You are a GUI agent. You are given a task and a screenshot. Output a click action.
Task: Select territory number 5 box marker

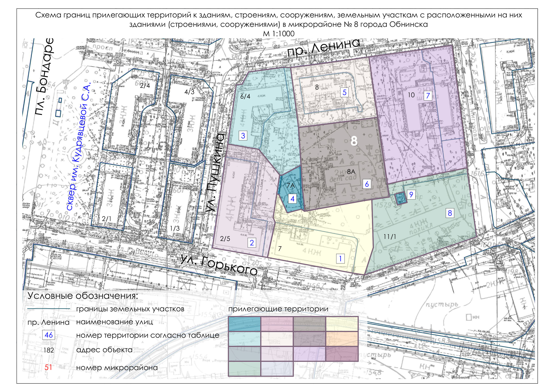[344, 92]
